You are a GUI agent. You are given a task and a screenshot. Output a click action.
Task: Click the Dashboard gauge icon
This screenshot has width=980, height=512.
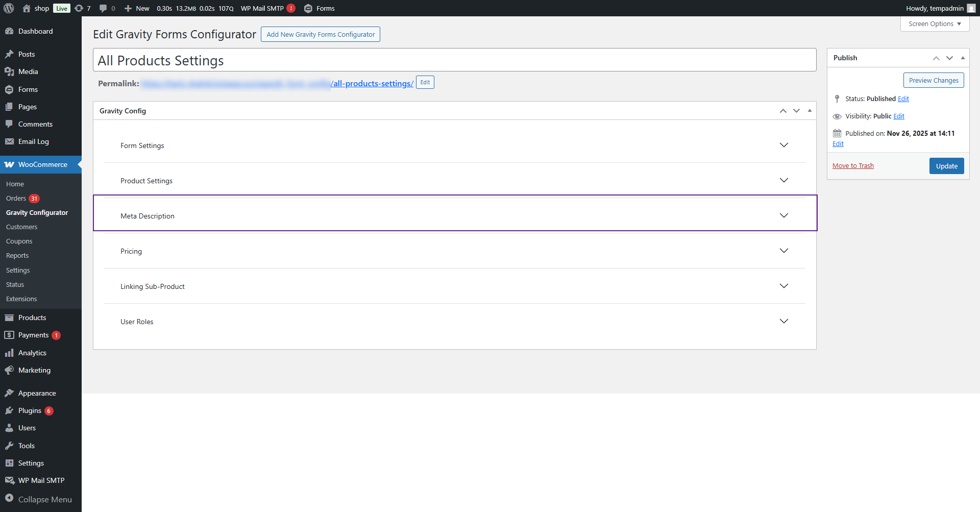coord(9,31)
